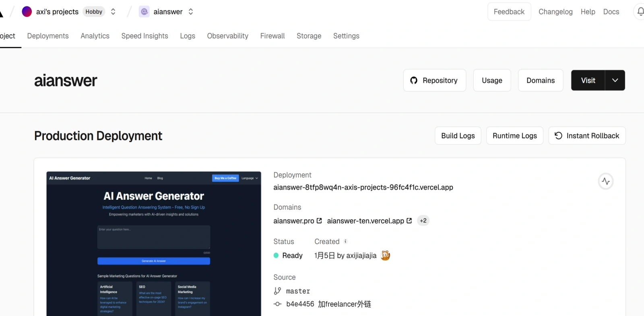Open the notifications bell
644x316 pixels.
tap(640, 12)
